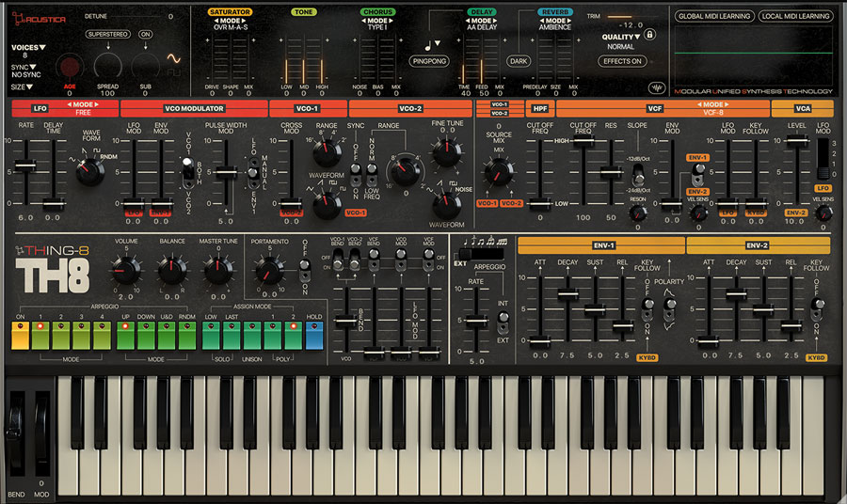
Task: Click the lock icon beside Quality
Action: tap(649, 35)
